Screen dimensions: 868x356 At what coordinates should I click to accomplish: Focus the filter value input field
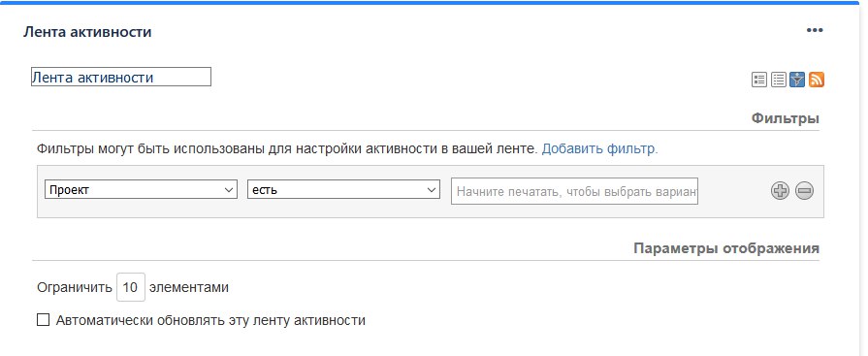pos(574,191)
